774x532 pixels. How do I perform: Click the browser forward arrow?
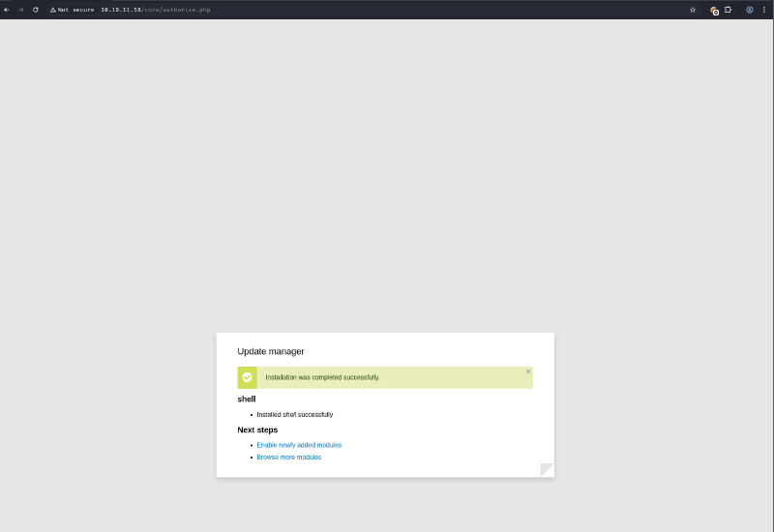click(x=21, y=10)
